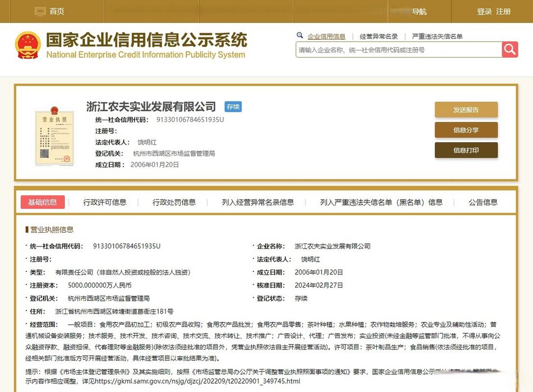533x392 pixels.
Task: Switch to the 企业信用信息 search category
Action: tap(327, 36)
